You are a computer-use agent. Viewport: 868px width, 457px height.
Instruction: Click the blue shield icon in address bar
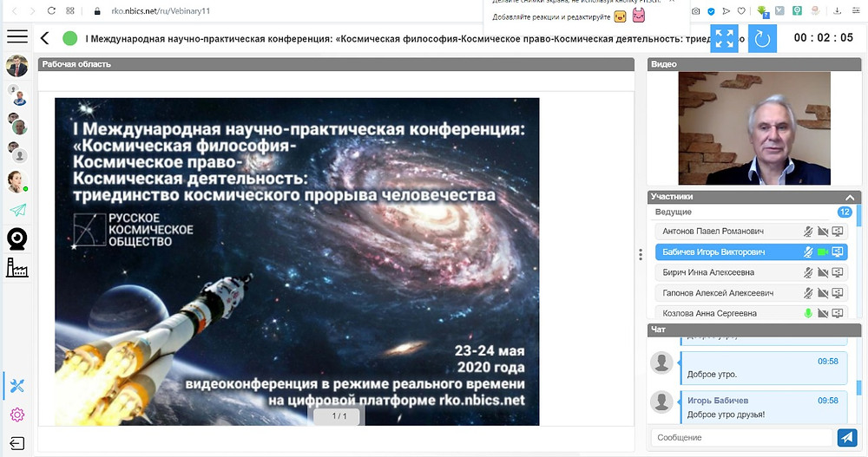point(711,10)
